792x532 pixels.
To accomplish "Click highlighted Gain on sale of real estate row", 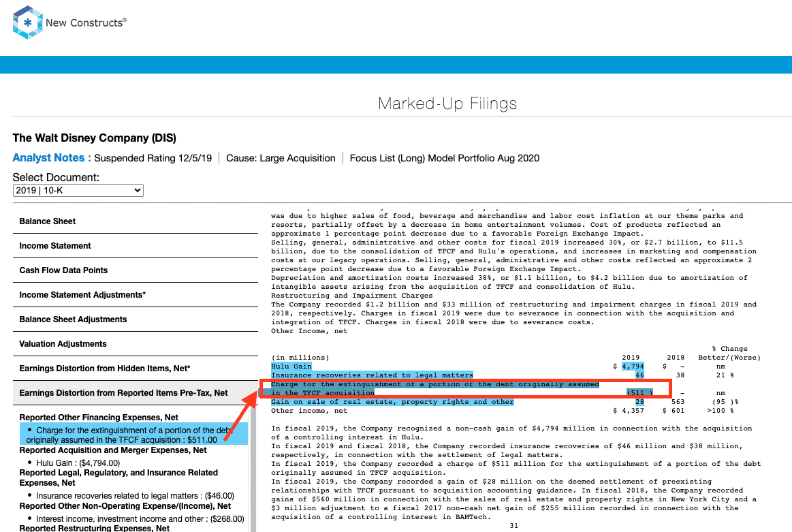I will coord(392,402).
